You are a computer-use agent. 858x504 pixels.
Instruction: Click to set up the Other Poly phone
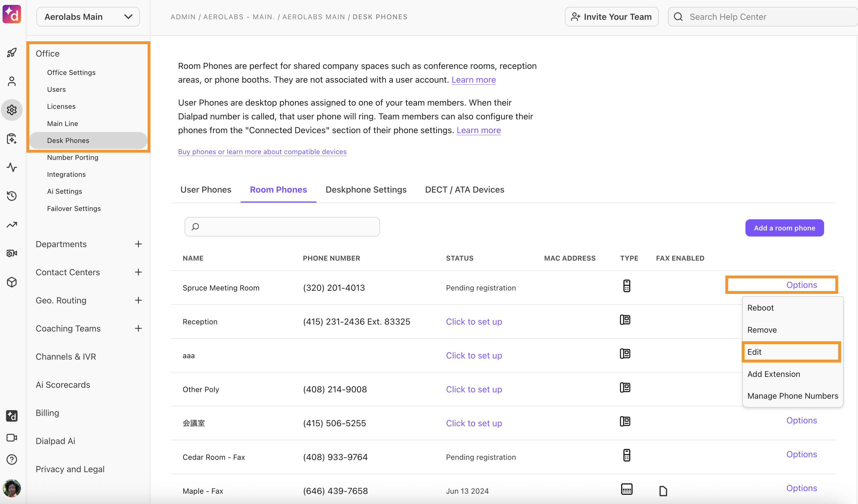(x=474, y=389)
